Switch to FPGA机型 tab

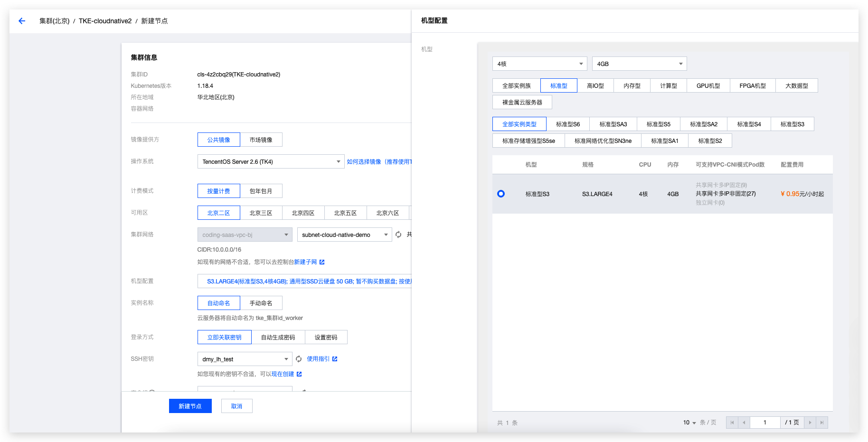753,85
